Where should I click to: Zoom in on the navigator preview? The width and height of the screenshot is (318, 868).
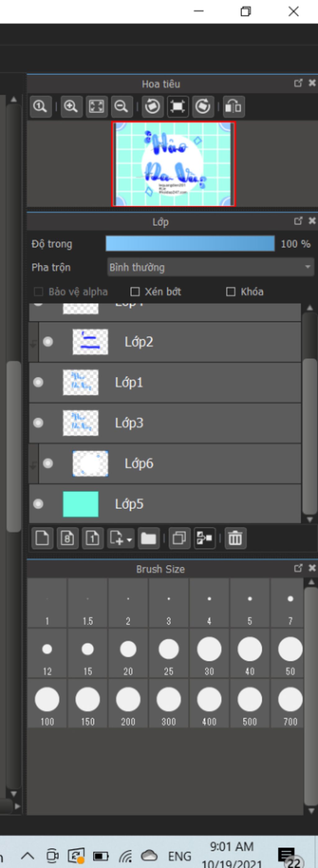[x=71, y=107]
